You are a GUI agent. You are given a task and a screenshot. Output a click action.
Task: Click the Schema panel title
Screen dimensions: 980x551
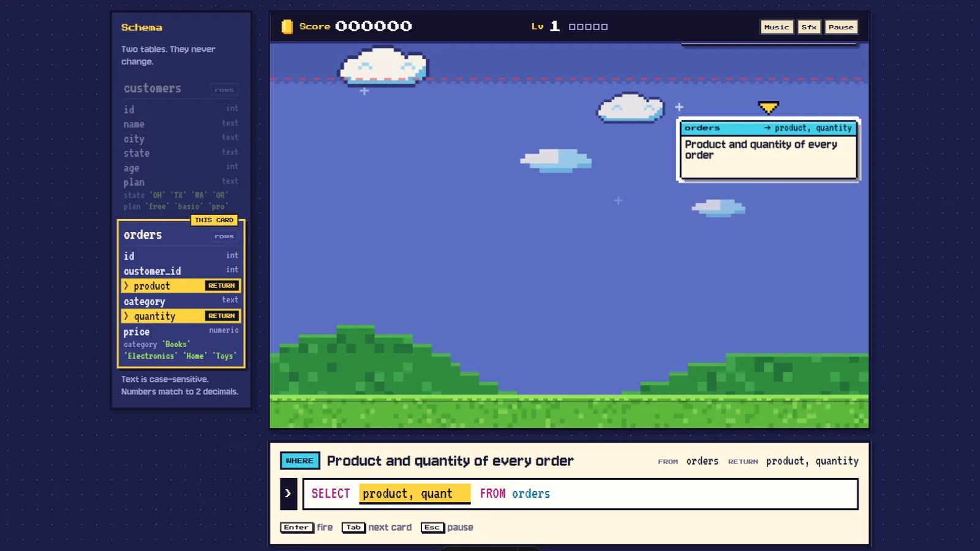pyautogui.click(x=141, y=27)
